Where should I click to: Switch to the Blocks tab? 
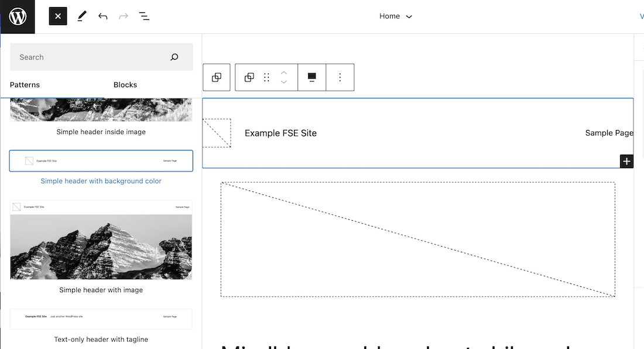pyautogui.click(x=125, y=85)
